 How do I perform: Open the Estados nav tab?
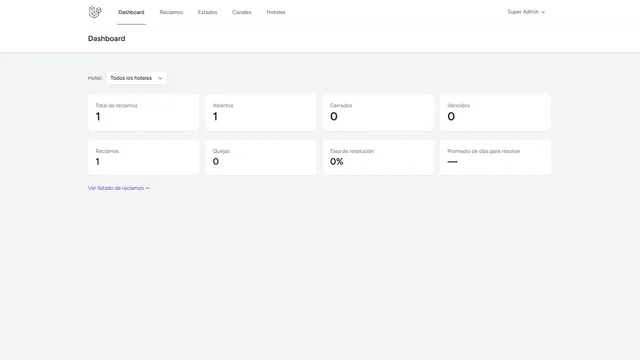207,12
